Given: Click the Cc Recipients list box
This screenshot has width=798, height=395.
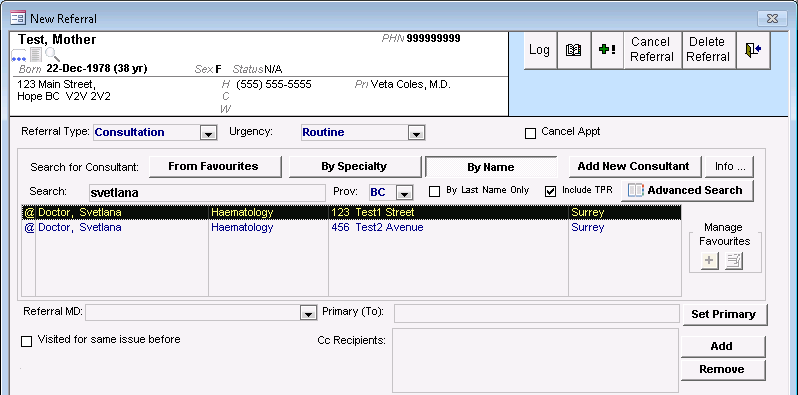Looking at the screenshot, I should (535, 360).
